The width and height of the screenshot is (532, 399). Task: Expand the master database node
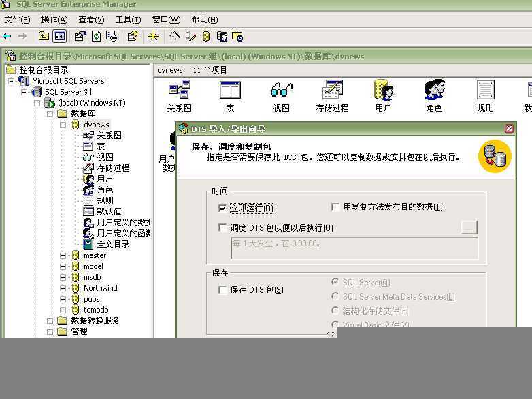pyautogui.click(x=63, y=255)
